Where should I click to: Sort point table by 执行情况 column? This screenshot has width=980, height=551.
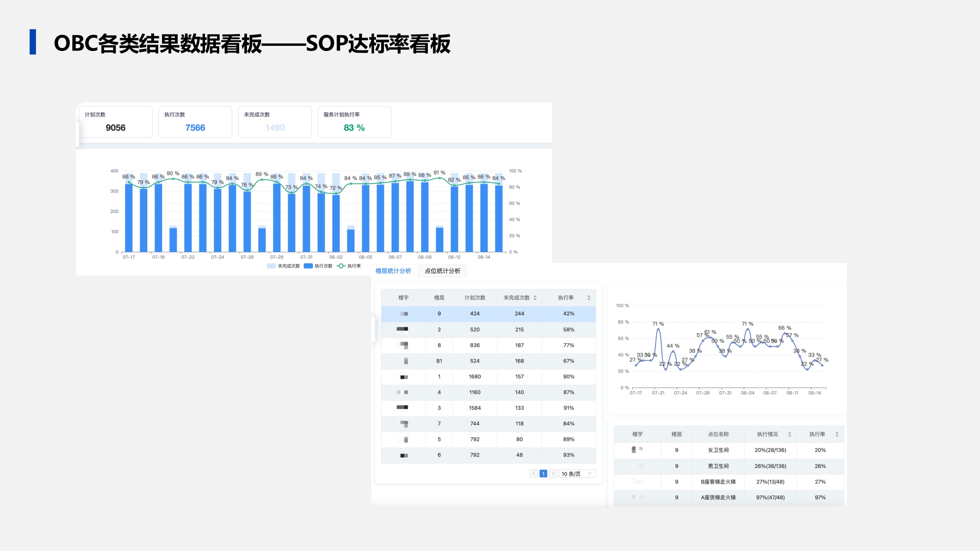click(x=790, y=434)
